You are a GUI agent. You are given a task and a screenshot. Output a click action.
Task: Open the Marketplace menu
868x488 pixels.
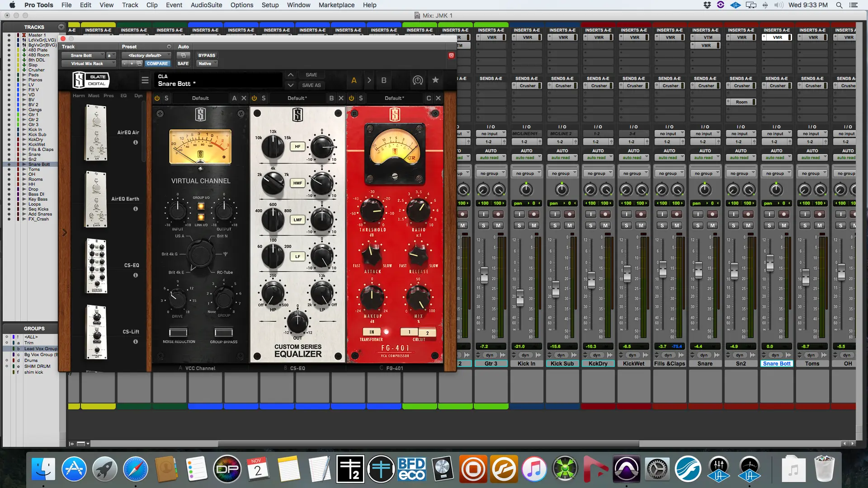coord(336,5)
